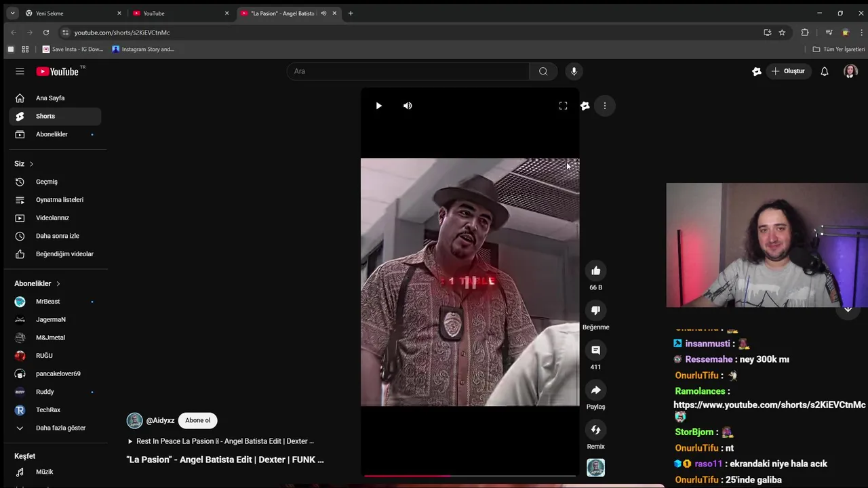The height and width of the screenshot is (488, 868).
Task: Open Abonelikler in the sidebar
Action: pos(56,134)
